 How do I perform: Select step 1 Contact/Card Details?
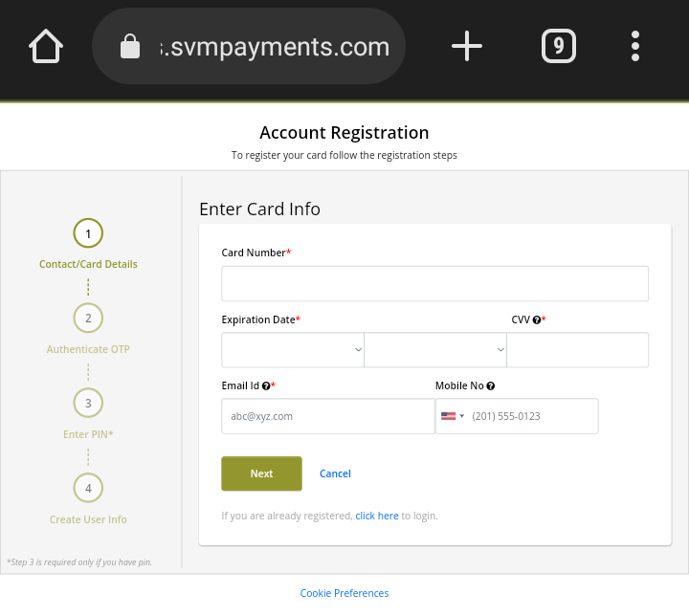(88, 233)
